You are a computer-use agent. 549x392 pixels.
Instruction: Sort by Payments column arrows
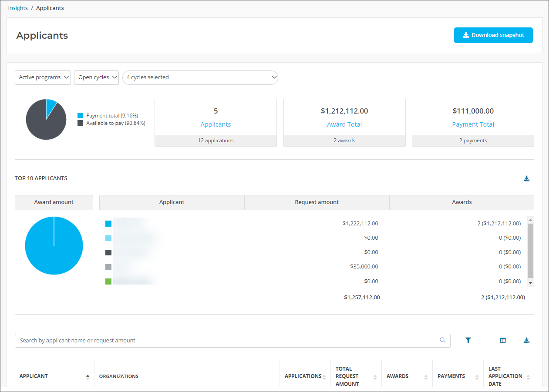point(477,377)
